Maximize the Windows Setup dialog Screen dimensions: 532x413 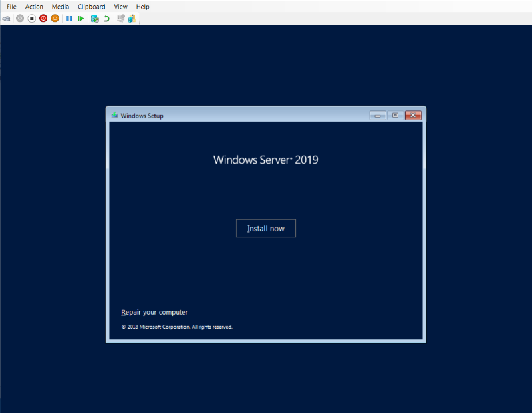[x=395, y=115]
